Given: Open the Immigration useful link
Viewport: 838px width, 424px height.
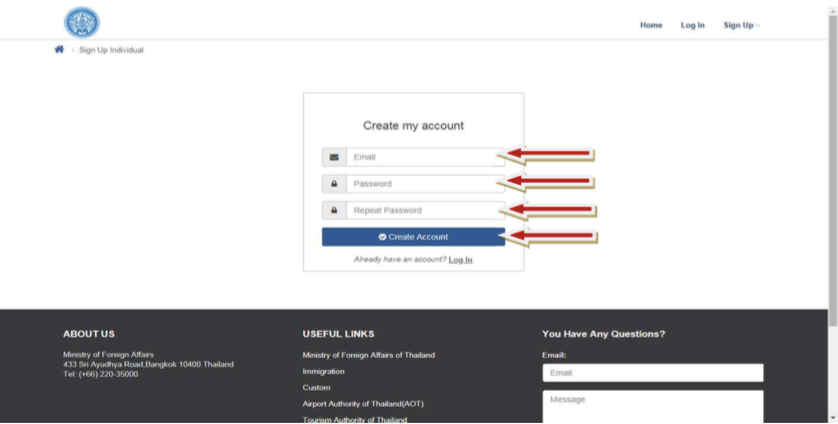Looking at the screenshot, I should (x=323, y=371).
